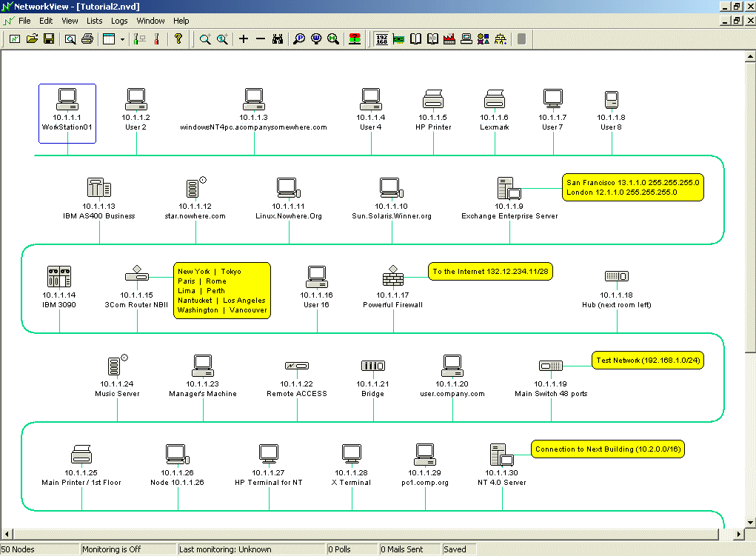Click the horizontal scrollbar right arrow

[737, 534]
